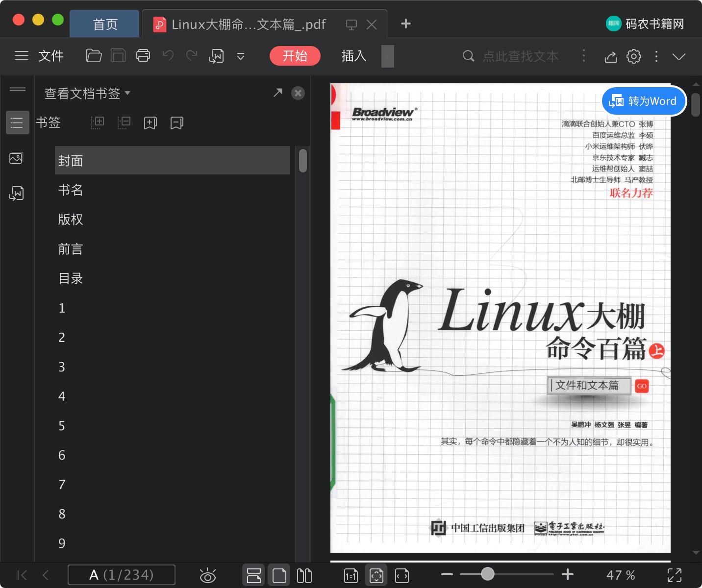Screen dimensions: 702x588
Task: Toggle fit page zoom icon
Action: tap(376, 575)
